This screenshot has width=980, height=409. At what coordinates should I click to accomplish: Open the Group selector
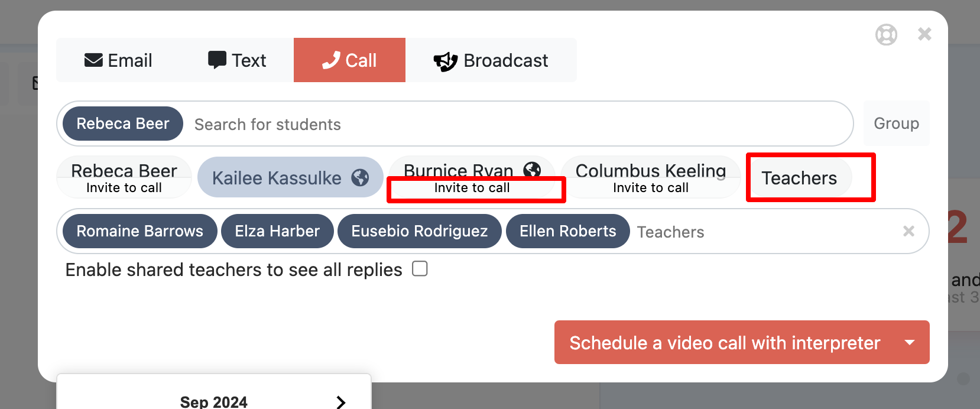point(896,124)
